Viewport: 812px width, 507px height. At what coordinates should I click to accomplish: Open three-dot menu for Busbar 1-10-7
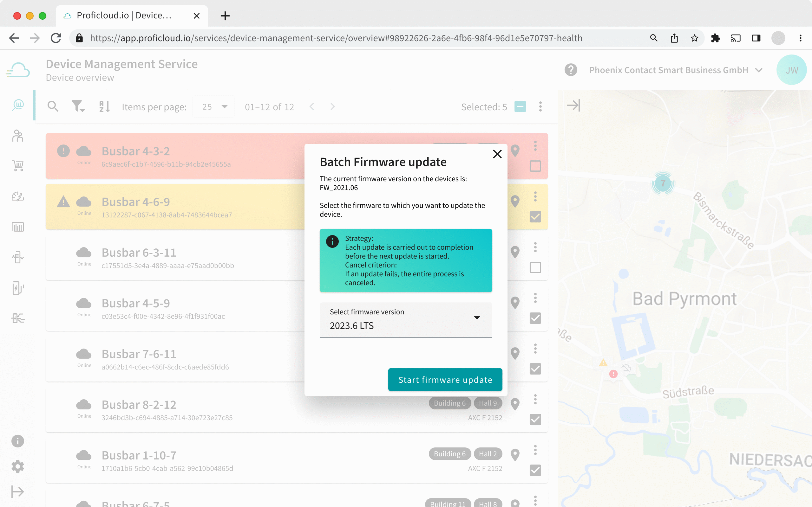pyautogui.click(x=535, y=450)
